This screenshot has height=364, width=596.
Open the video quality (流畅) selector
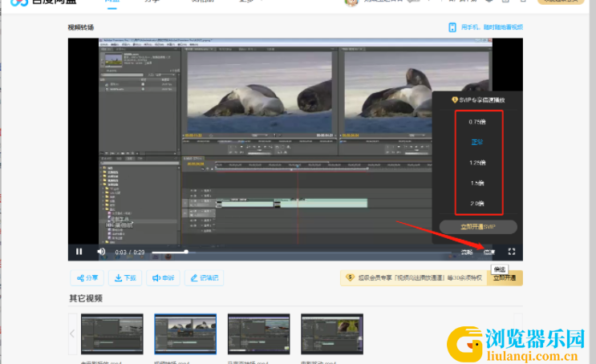coord(467,252)
